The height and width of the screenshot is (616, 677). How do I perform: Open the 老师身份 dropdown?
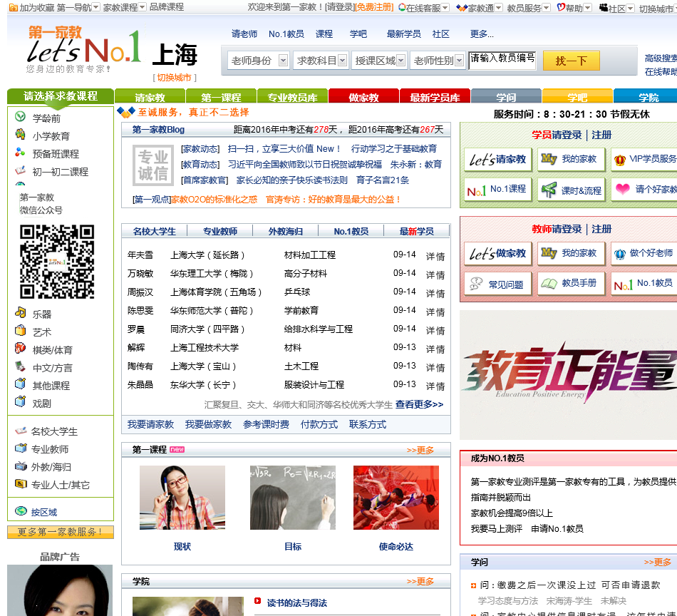click(258, 61)
